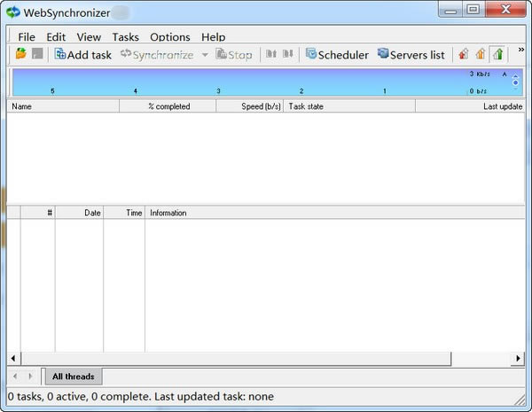Sort tasks by the Name column header
The height and width of the screenshot is (412, 532).
(62, 106)
